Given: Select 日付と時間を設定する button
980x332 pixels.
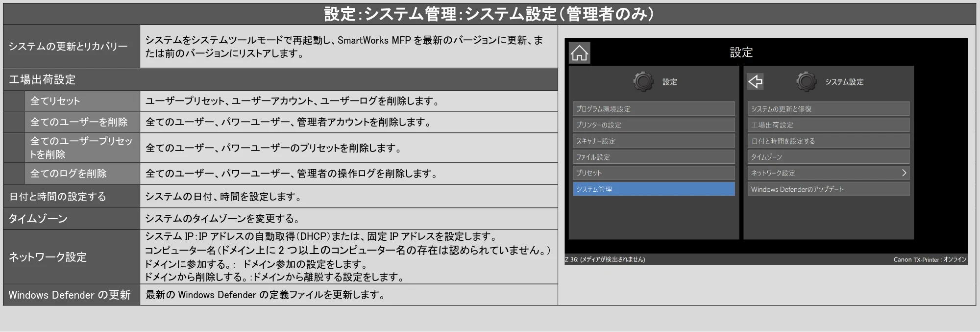Looking at the screenshot, I should point(829,141).
